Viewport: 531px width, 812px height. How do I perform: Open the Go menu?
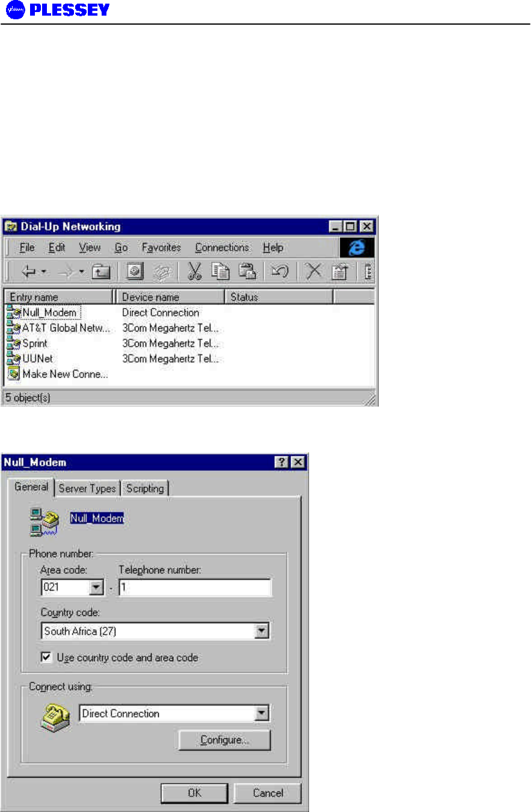[121, 247]
